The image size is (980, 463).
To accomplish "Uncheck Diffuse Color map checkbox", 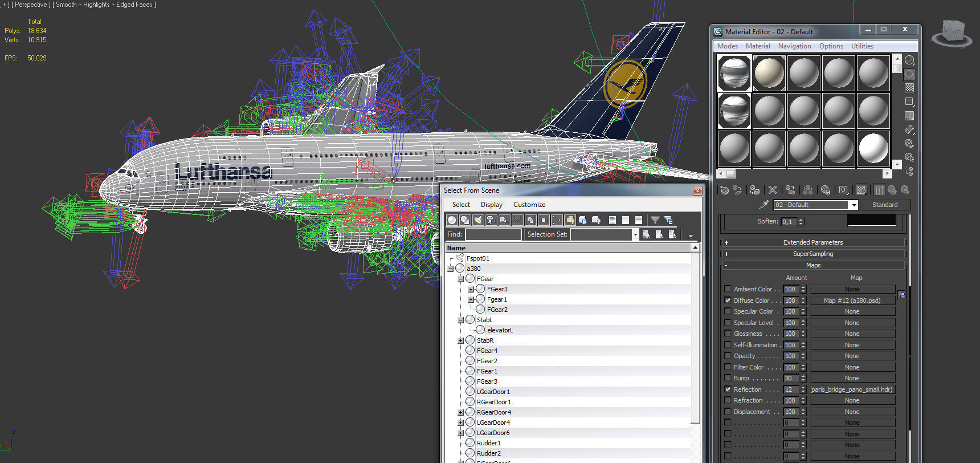I will pyautogui.click(x=728, y=300).
